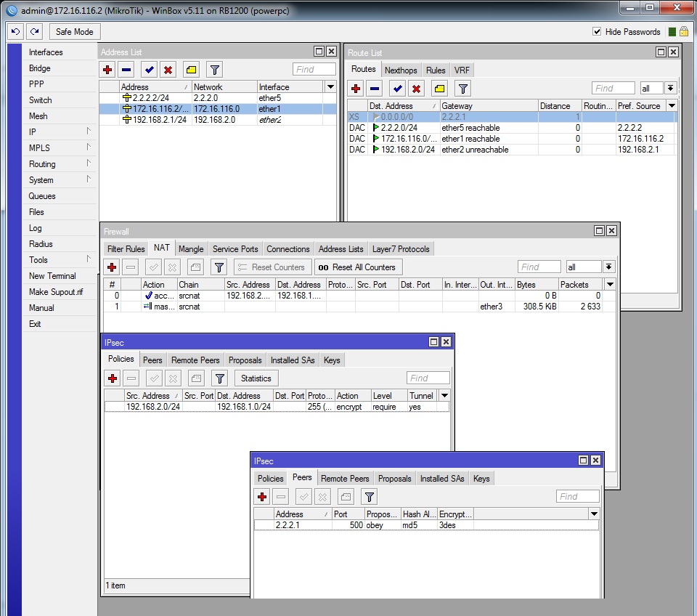Add an IPsec peer with red plus icon
This screenshot has width=697, height=616.
click(262, 497)
